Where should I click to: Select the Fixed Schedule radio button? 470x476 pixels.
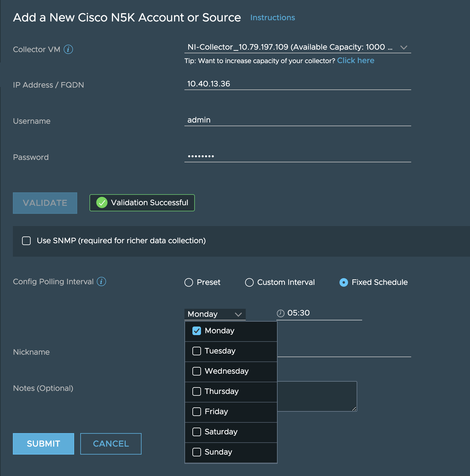tap(344, 282)
